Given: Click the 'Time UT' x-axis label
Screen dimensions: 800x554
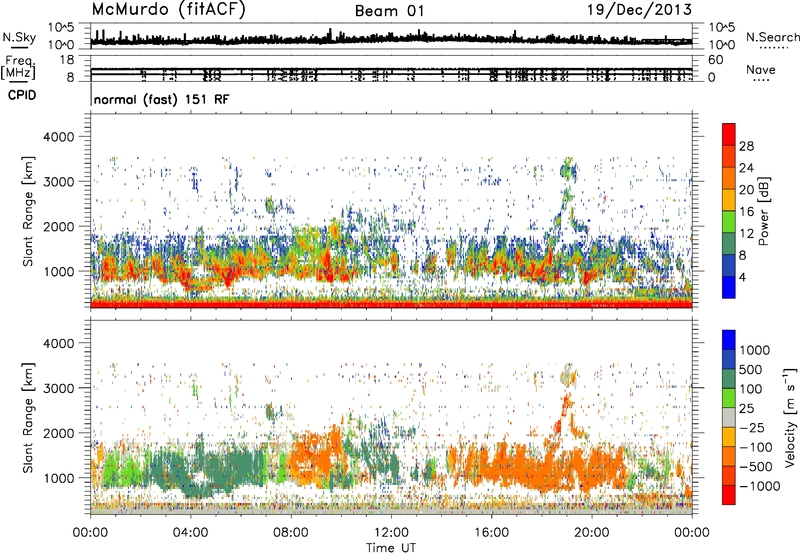Looking at the screenshot, I should [391, 548].
